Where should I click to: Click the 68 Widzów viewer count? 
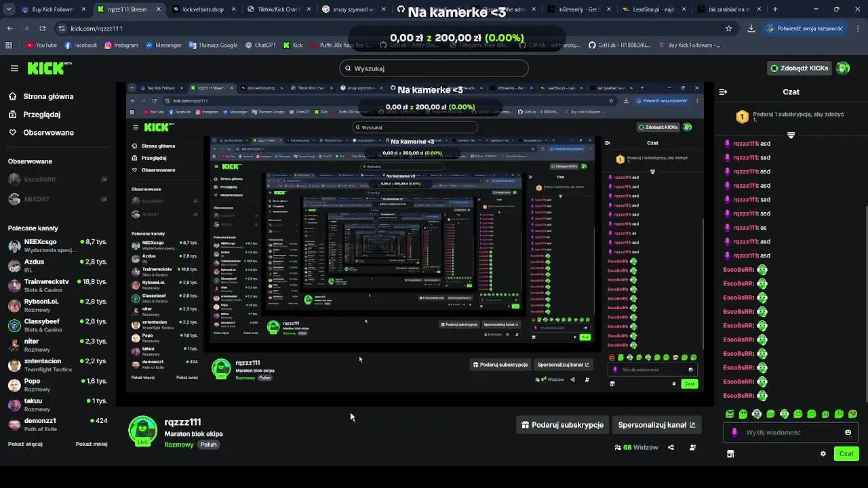(636, 447)
